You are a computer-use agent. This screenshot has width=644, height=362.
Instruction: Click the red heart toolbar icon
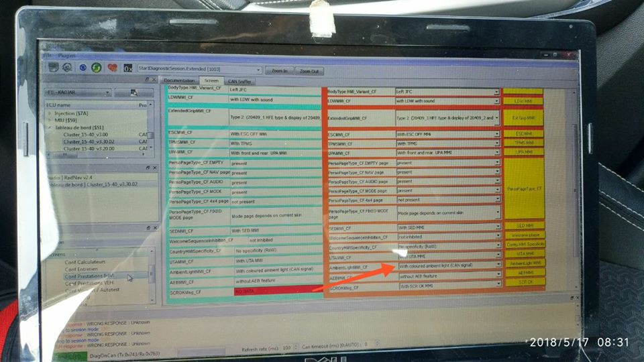coord(112,67)
